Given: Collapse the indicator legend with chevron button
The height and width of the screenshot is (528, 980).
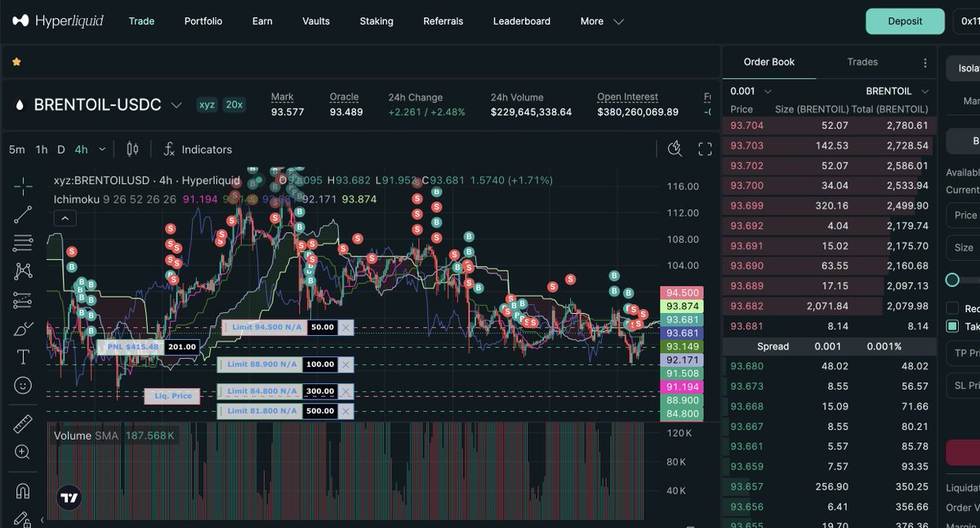Looking at the screenshot, I should click(x=65, y=218).
